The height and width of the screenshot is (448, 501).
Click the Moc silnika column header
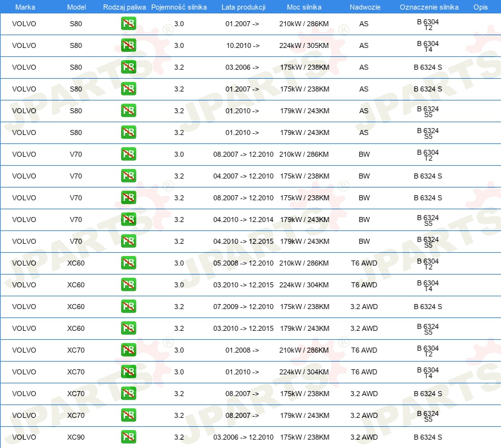coord(304,7)
